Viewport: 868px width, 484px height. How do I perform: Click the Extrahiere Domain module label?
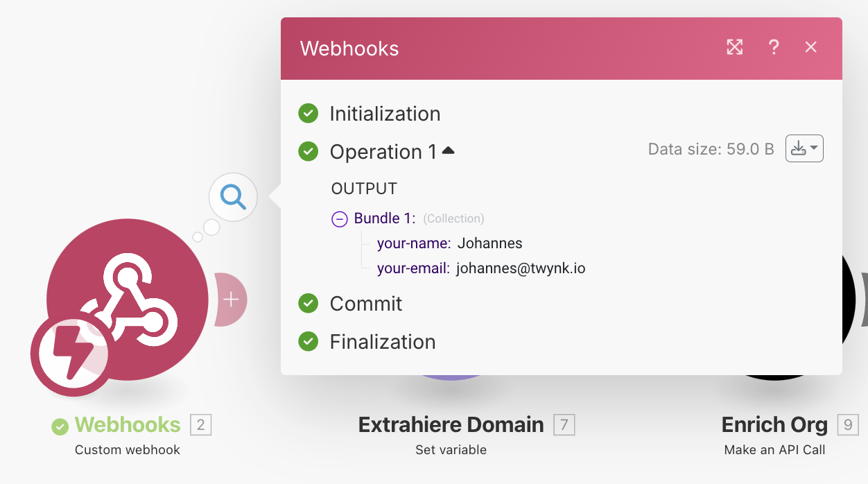(x=451, y=424)
